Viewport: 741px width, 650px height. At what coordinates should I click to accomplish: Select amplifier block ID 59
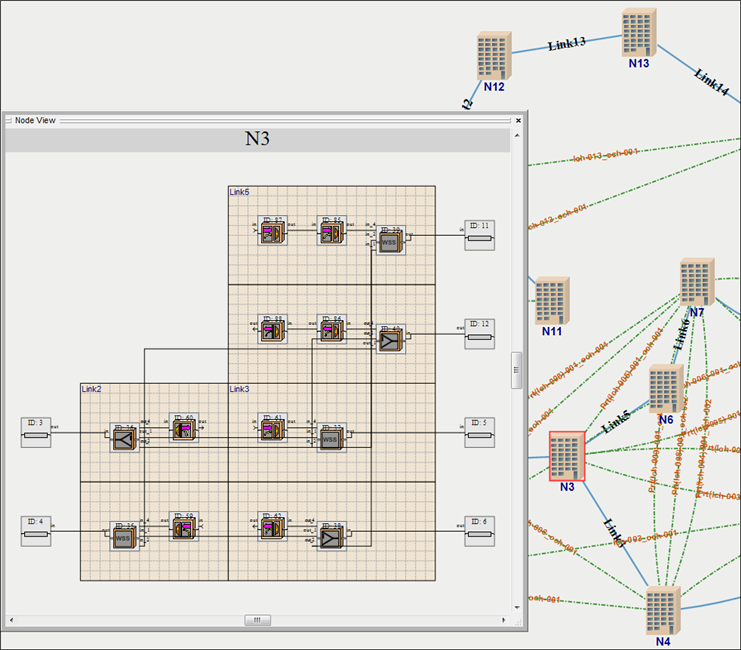point(184,527)
